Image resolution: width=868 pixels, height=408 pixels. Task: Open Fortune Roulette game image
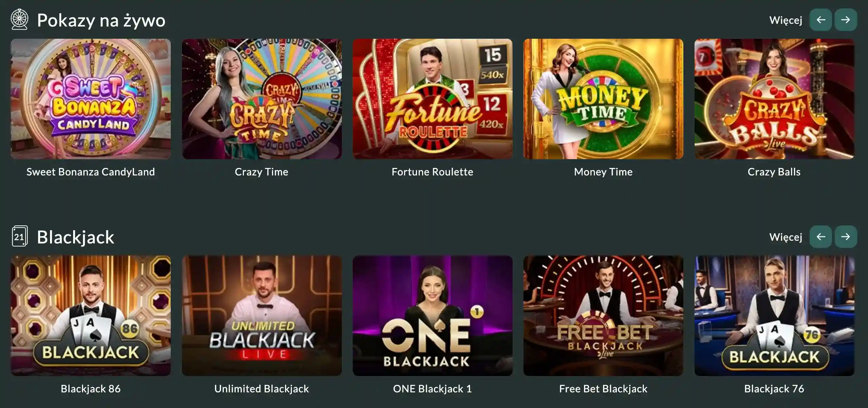click(x=433, y=99)
